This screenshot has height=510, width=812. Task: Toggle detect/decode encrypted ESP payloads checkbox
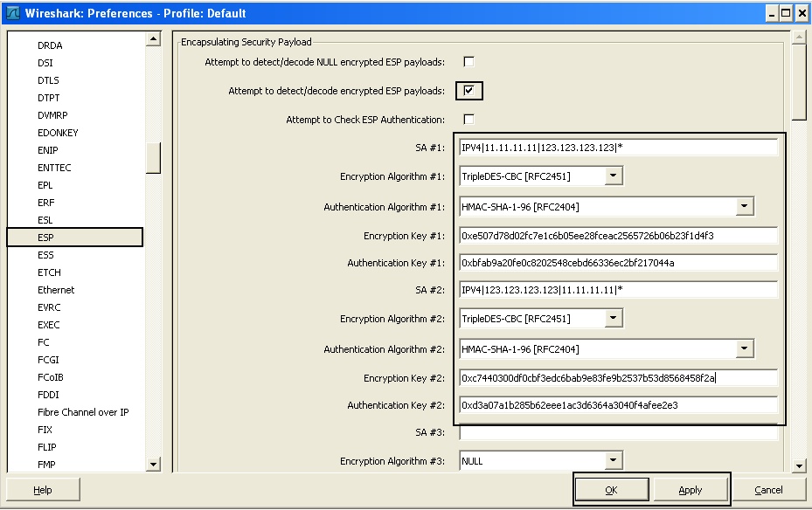pyautogui.click(x=468, y=91)
